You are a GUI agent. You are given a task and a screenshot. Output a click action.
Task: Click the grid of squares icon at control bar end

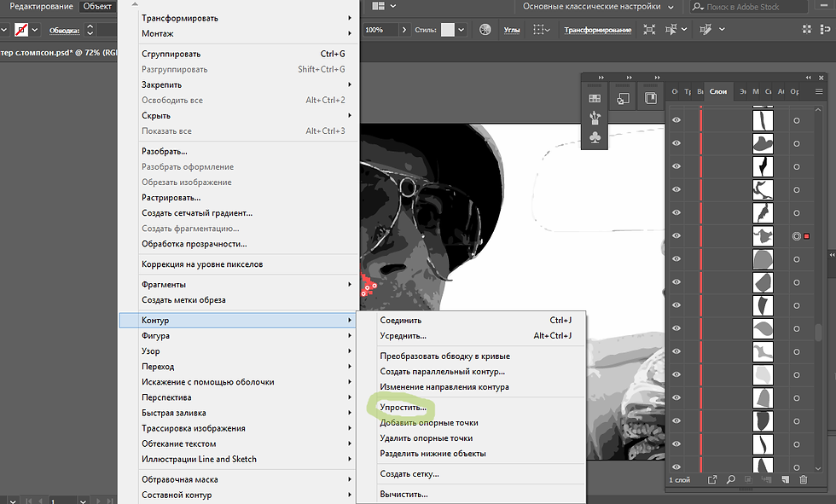pyautogui.click(x=807, y=30)
